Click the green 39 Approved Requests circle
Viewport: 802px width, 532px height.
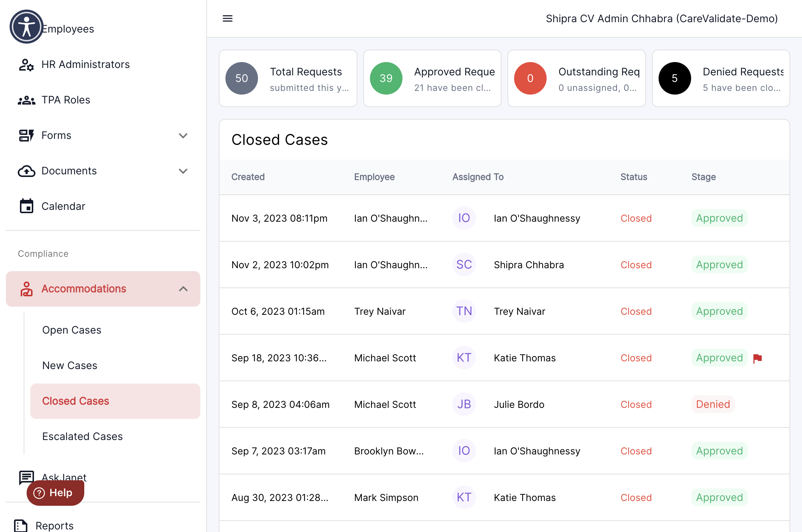pos(386,78)
